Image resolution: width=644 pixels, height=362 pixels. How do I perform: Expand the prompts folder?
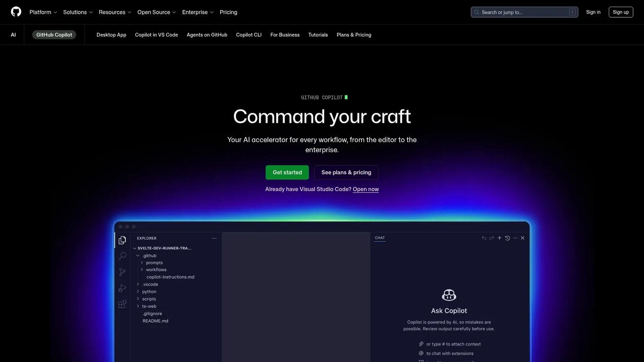[x=142, y=263]
